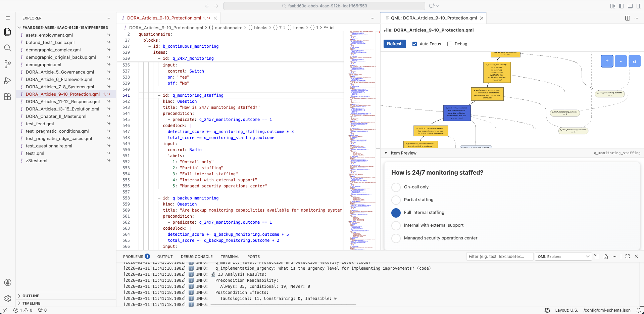Collapse the Item Preview section
Viewport: 644px width, 314px height.
pyautogui.click(x=386, y=153)
